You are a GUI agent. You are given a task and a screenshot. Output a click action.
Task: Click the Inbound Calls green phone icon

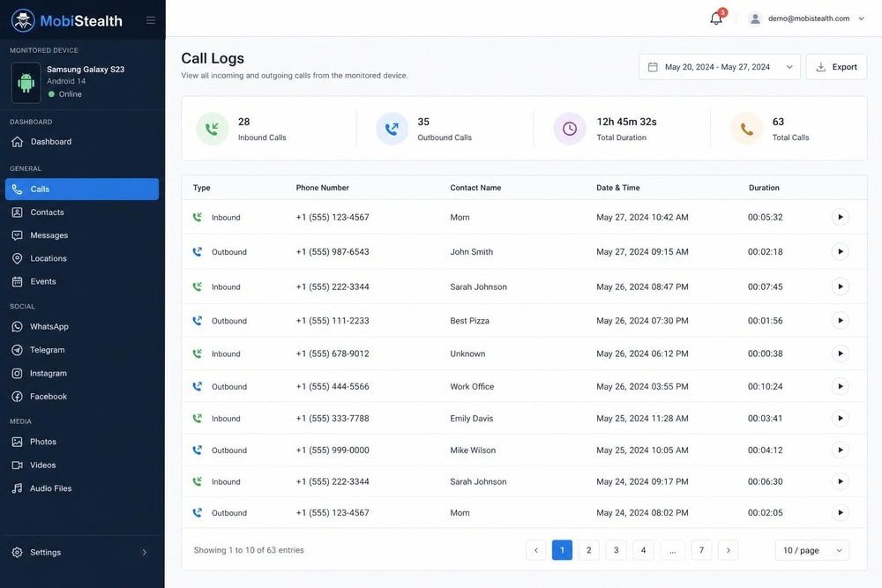[x=212, y=129]
